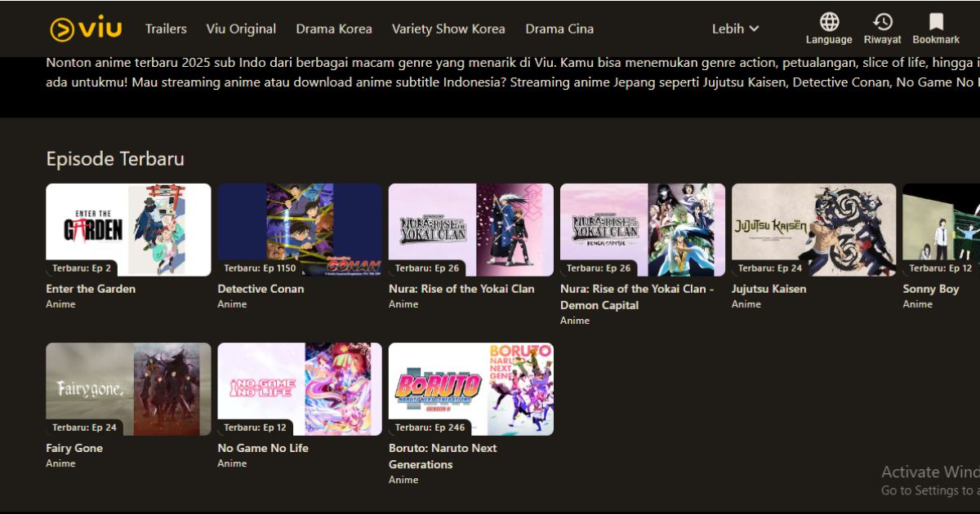Open the Viu Original section

coord(241,29)
